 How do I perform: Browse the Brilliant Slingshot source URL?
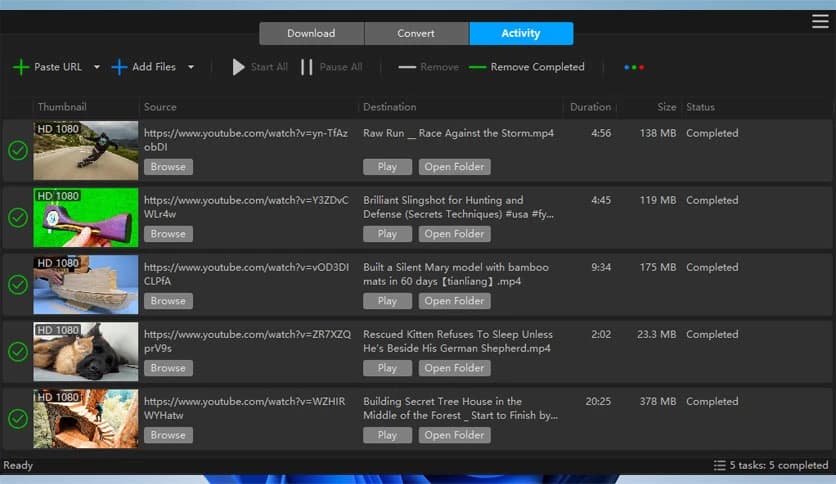point(168,234)
